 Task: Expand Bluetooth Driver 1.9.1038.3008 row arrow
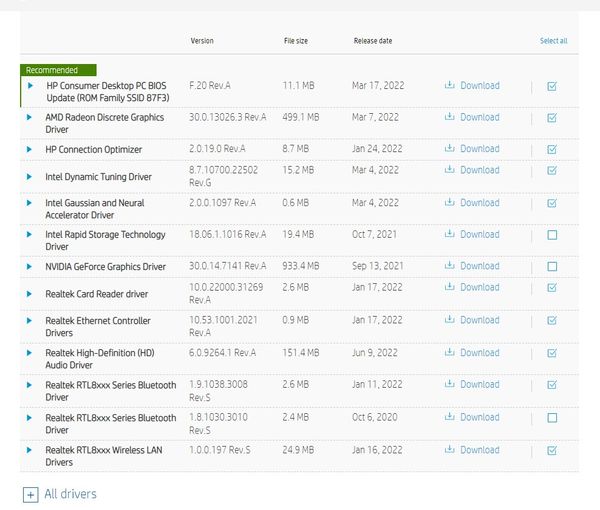click(29, 385)
